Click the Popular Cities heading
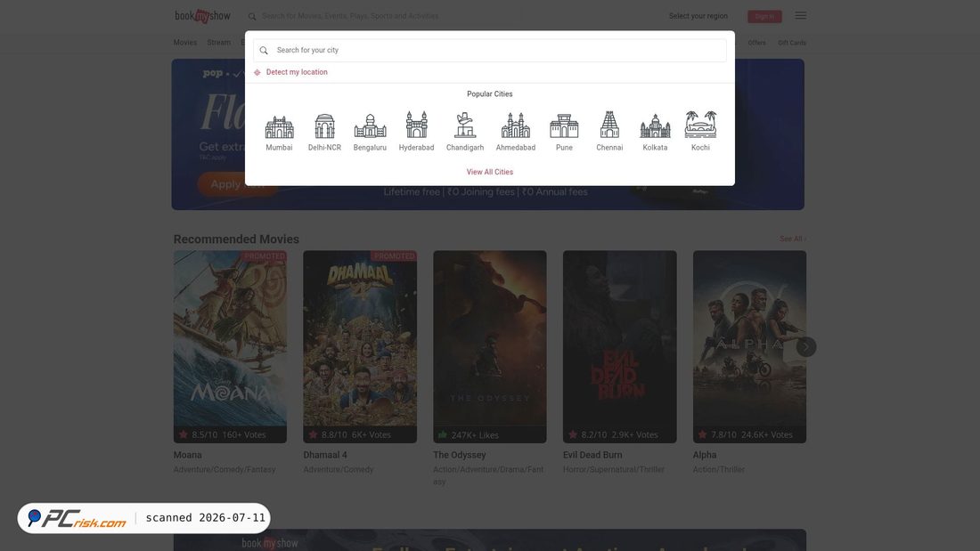This screenshot has height=551, width=980. tap(489, 93)
